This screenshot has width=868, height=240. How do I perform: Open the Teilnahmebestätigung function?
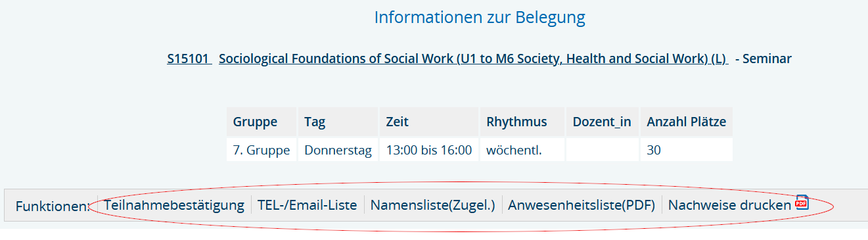coord(174,205)
